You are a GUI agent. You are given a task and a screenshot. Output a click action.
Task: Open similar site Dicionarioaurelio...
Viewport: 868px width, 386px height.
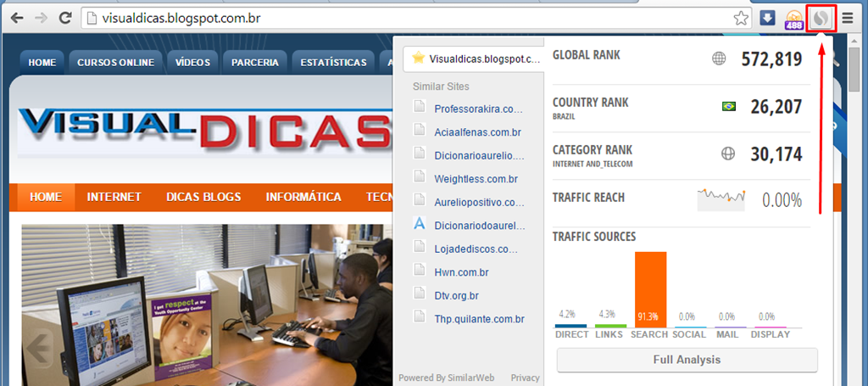click(479, 155)
